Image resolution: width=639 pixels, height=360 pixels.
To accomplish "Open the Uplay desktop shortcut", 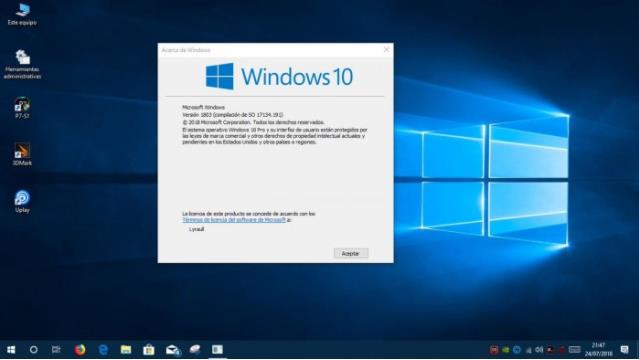I will click(x=22, y=201).
